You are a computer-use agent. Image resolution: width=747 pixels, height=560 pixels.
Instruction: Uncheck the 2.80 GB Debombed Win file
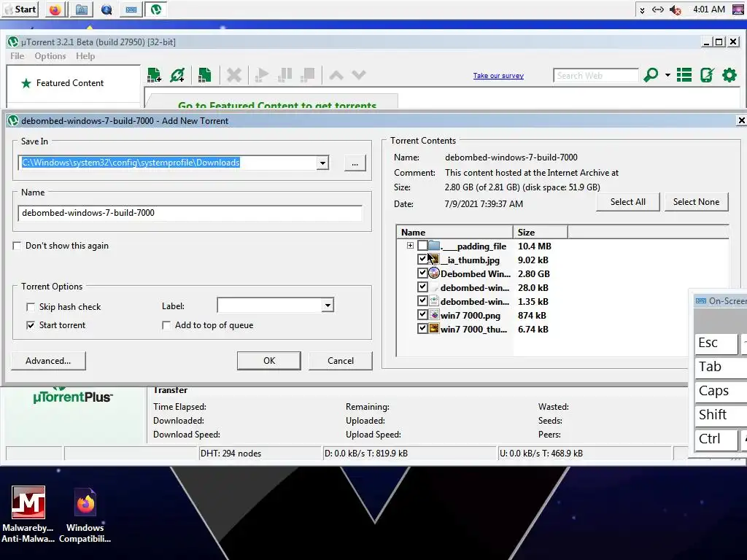pos(422,273)
